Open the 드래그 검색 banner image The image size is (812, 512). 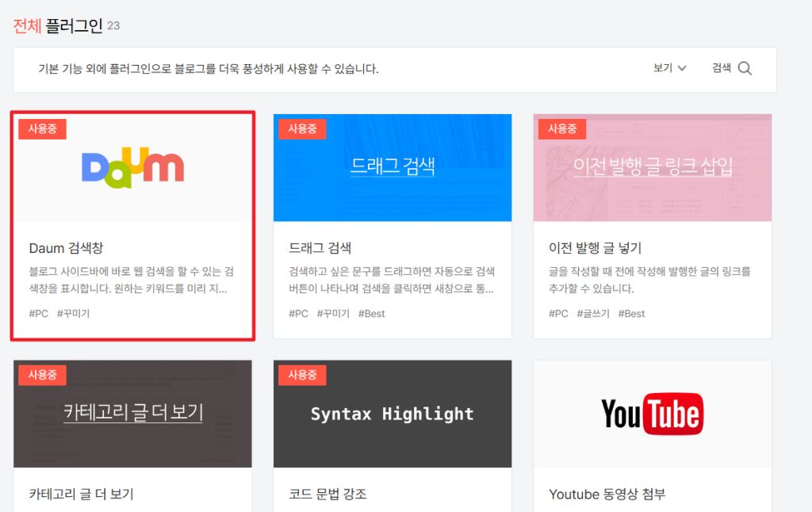click(x=393, y=167)
